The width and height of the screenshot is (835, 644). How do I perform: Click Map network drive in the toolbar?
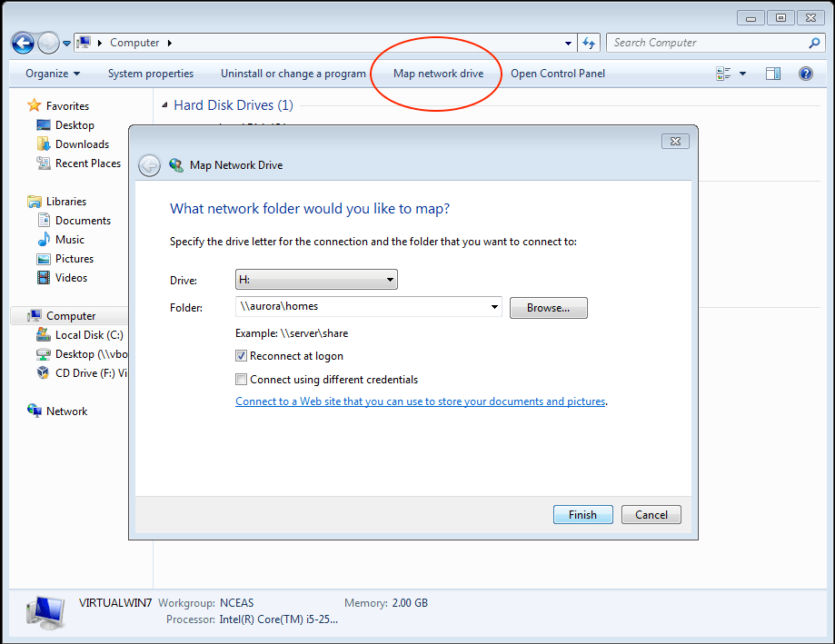tap(438, 74)
